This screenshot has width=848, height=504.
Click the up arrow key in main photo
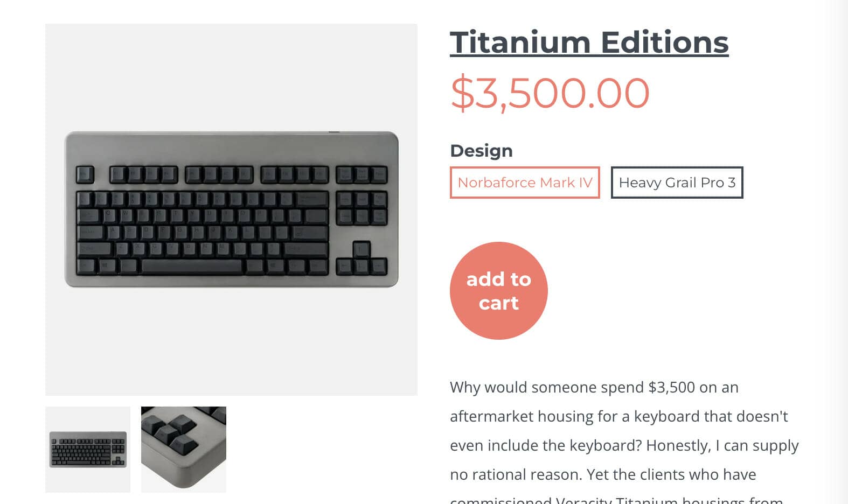[x=362, y=249]
